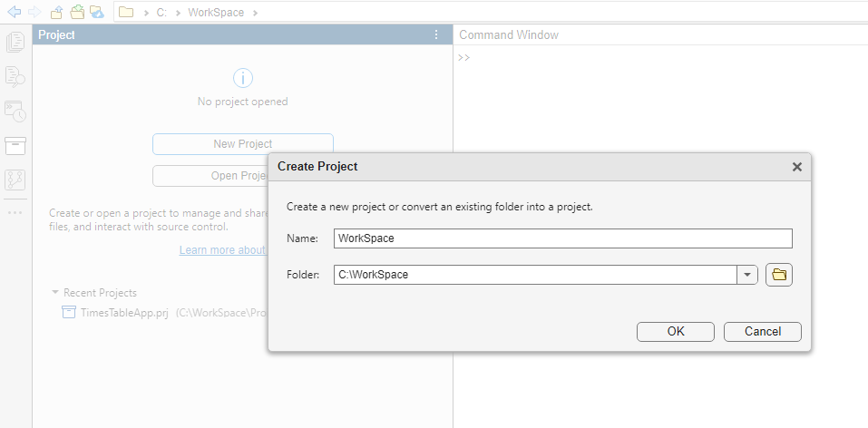868x428 pixels.
Task: Click the WorkSpace breadcrumb in address bar
Action: coord(216,13)
